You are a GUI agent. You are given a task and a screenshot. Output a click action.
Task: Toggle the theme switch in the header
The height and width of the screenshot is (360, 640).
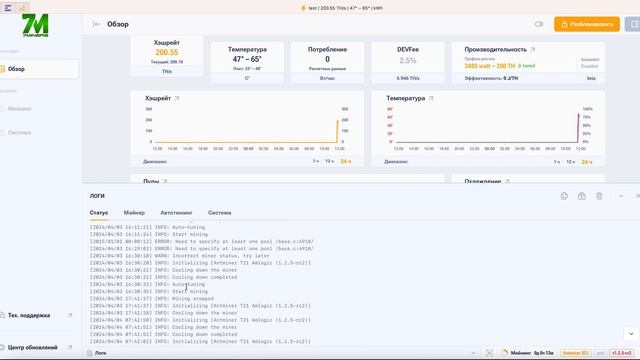click(x=539, y=24)
